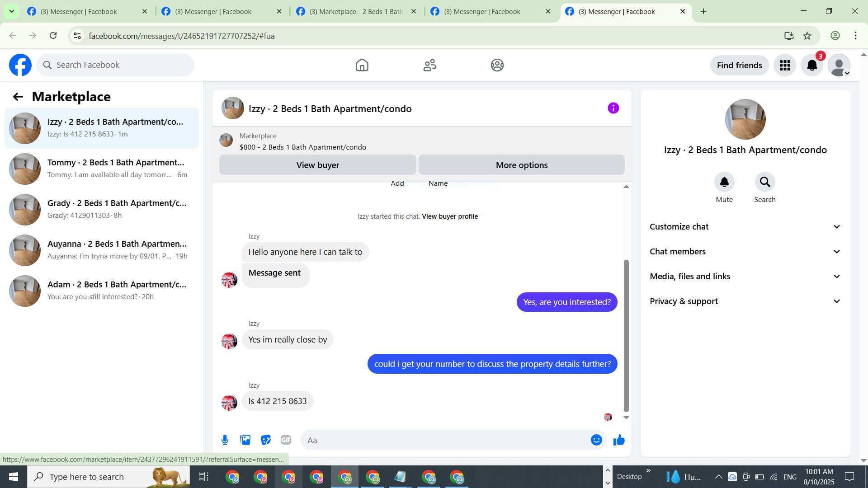
Task: Choose a GIF to send
Action: [286, 440]
